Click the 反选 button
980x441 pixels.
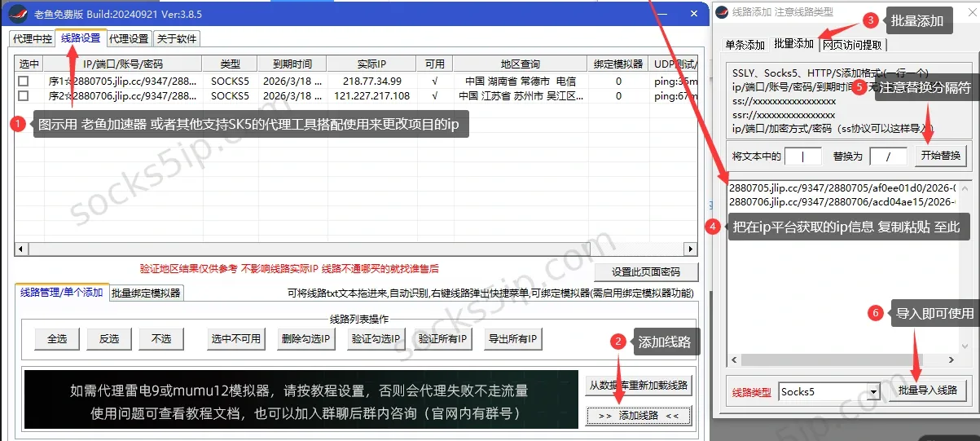coord(108,339)
